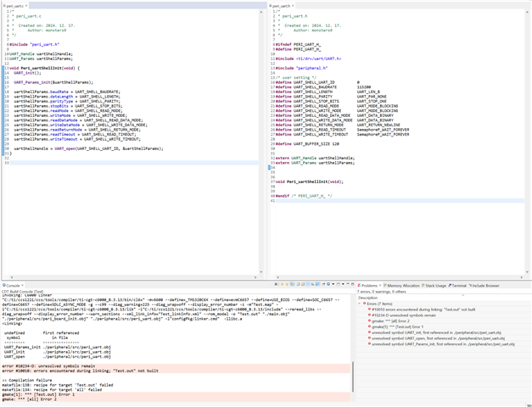Viewport: 532px width, 407px height.
Task: Click error icon beside UART_open problem
Action: (369, 338)
